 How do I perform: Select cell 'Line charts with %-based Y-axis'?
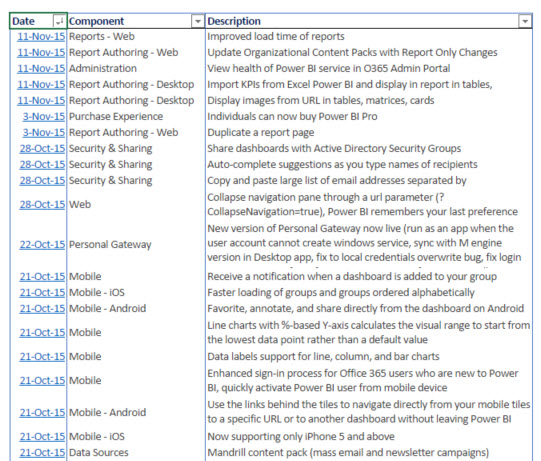tap(369, 333)
